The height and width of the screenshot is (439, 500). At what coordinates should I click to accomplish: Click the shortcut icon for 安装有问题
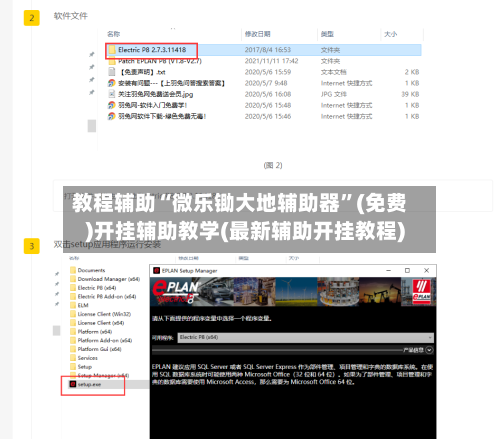click(x=112, y=83)
